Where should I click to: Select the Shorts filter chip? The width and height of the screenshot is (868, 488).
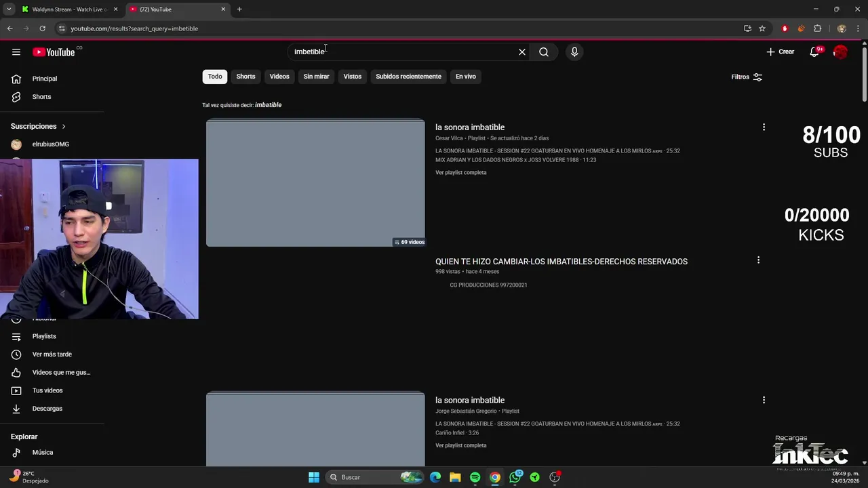point(245,77)
